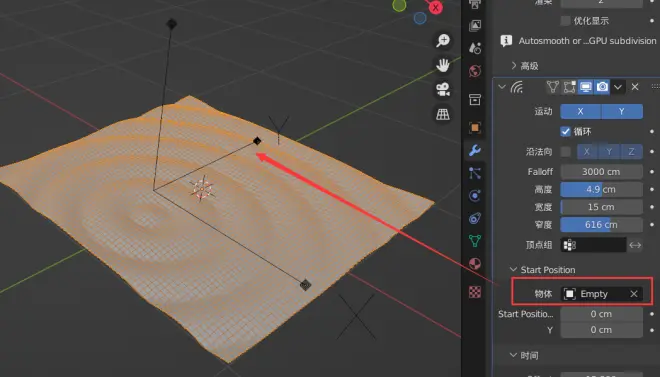Invert vertex group with arrows icon
This screenshot has height=377, width=660.
click(635, 245)
